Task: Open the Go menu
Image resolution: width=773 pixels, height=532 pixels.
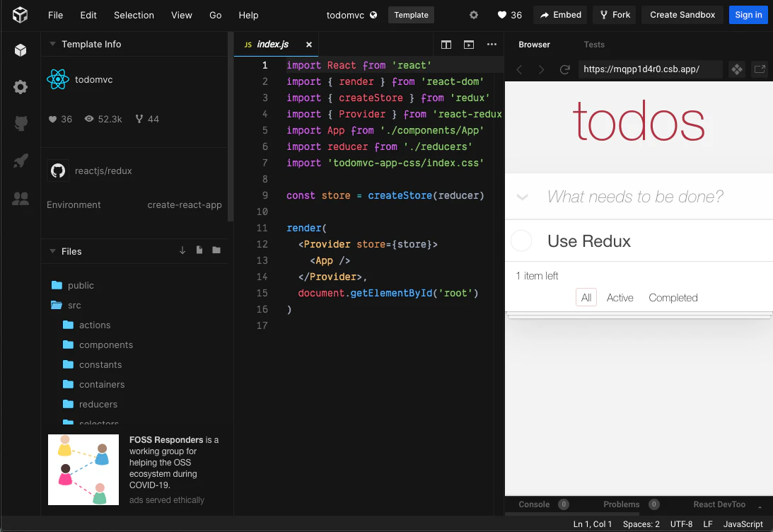Action: point(216,15)
